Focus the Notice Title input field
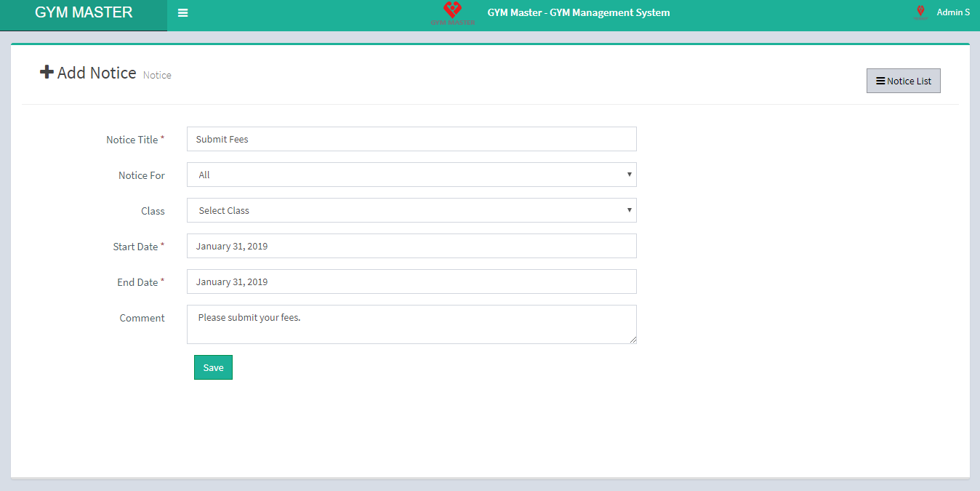980x491 pixels. pos(411,139)
